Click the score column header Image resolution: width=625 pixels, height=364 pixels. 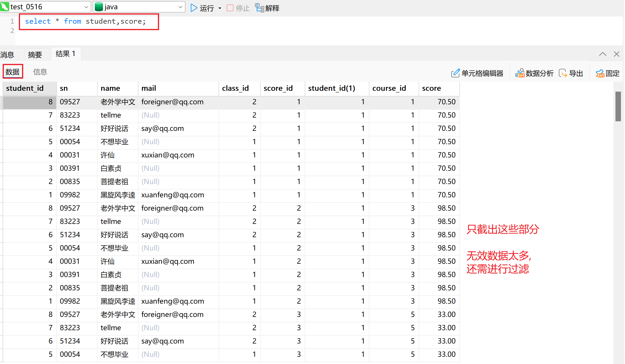431,88
